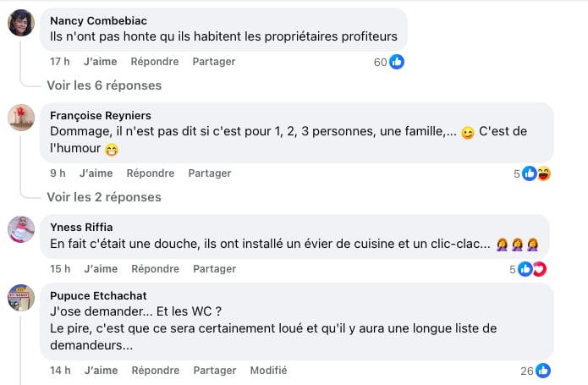Screen dimensions: 588x385
Task: Share Yness Riffia's comment via Partager
Action: click(214, 269)
